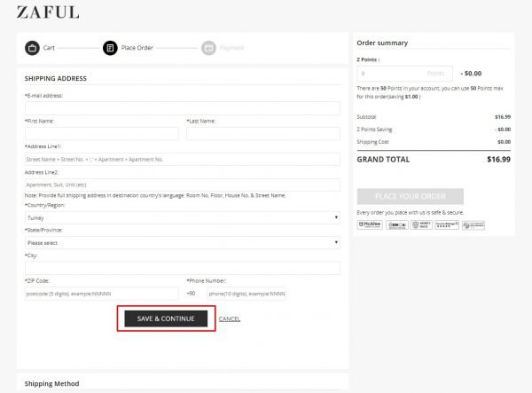The image size is (532, 393).
Task: Click the star-rating trust badge
Action: point(447,224)
